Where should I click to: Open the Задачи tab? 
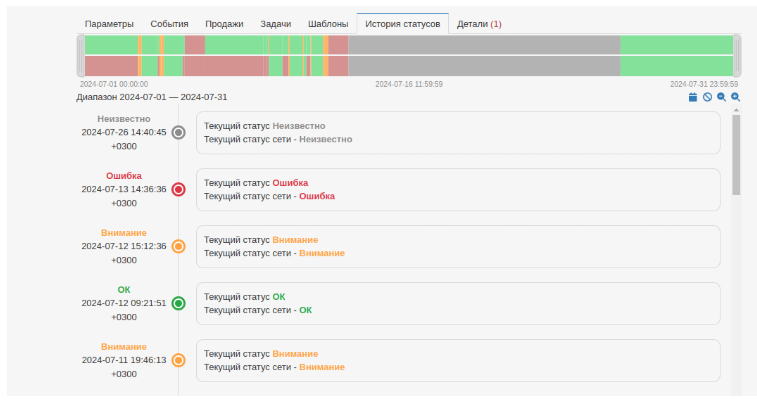coord(276,24)
